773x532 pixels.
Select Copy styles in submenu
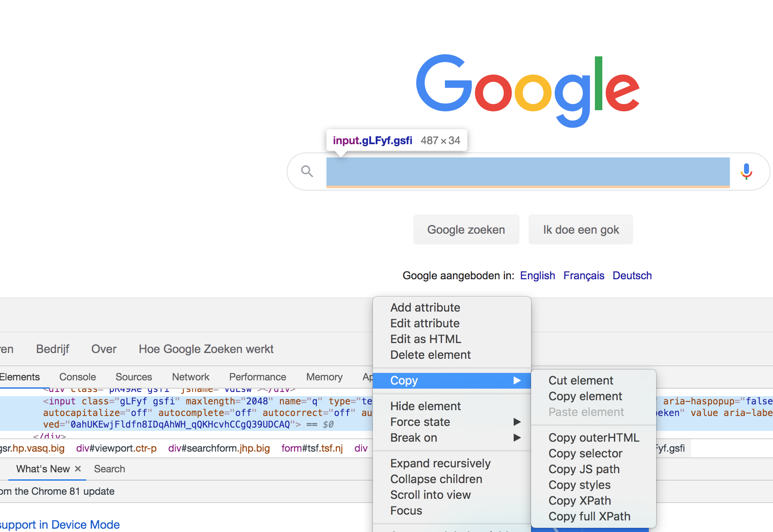point(594,485)
